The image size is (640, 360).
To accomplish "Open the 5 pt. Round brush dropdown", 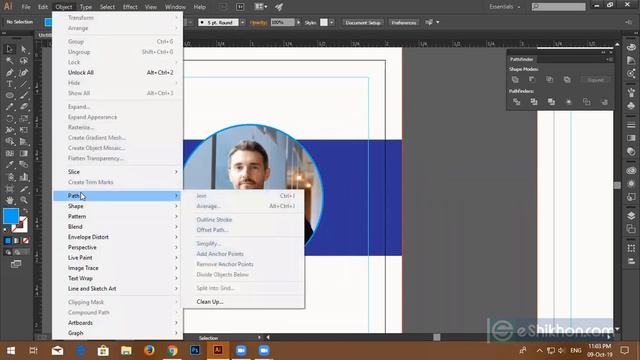I will 242,22.
